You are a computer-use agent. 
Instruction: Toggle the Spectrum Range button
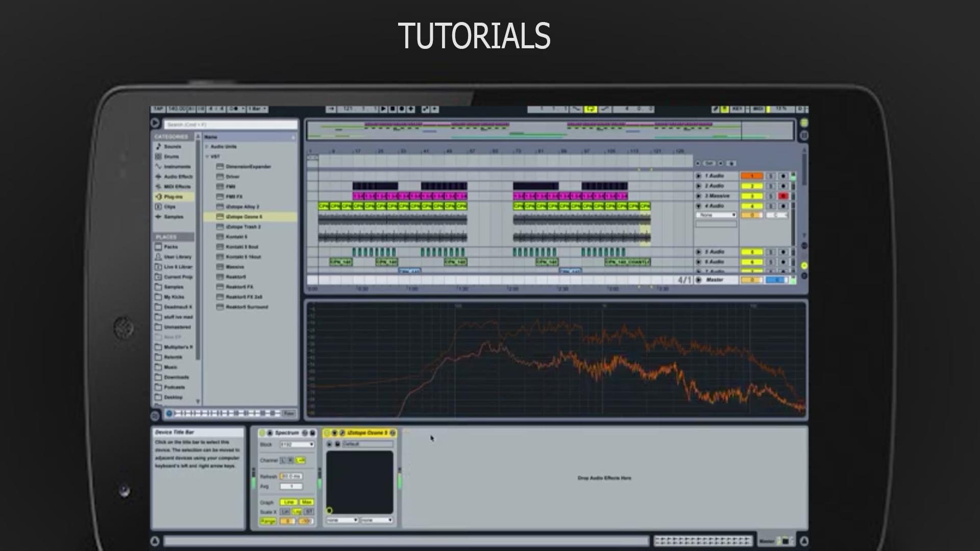[x=268, y=521]
